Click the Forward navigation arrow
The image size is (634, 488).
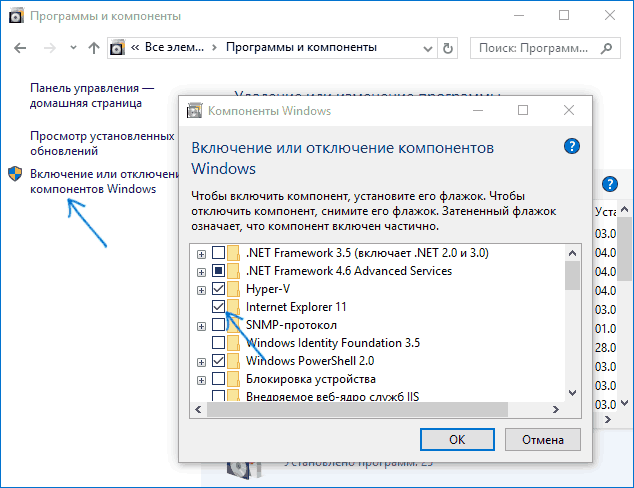tap(49, 48)
